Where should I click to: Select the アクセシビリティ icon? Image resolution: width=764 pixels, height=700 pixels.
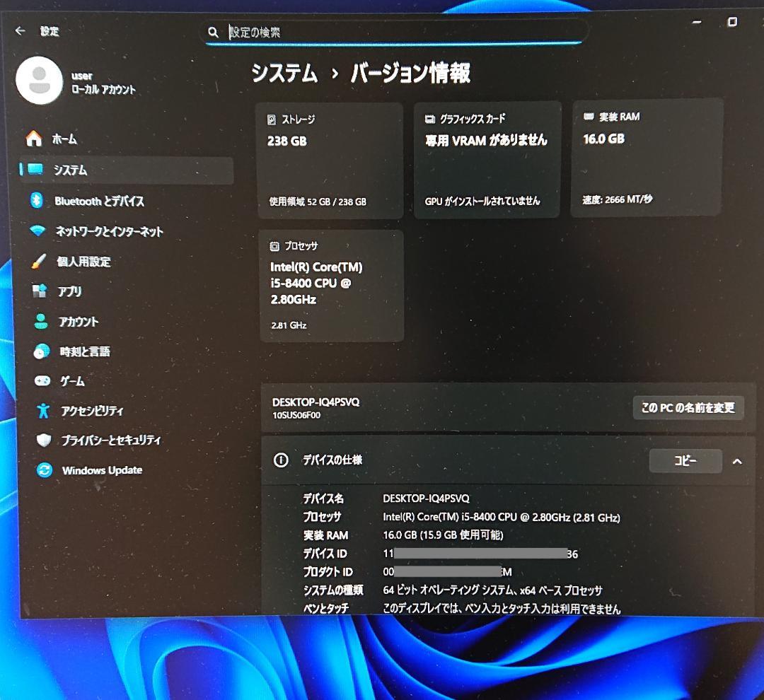tap(42, 411)
